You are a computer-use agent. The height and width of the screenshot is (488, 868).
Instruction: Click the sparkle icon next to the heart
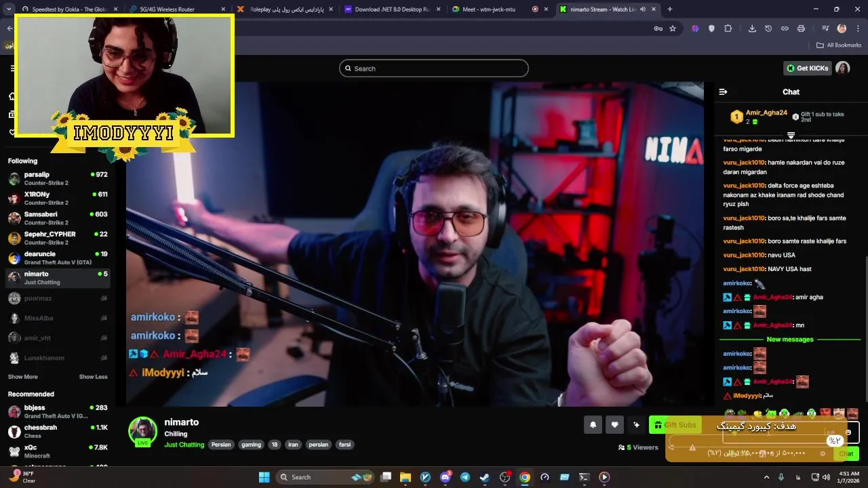636,425
